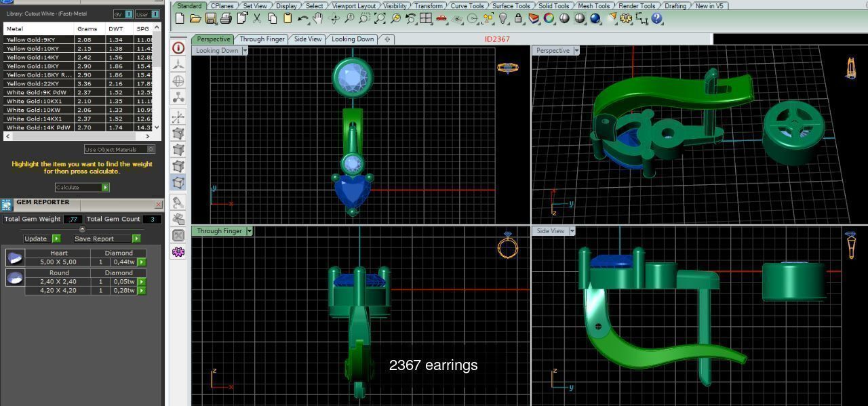Image resolution: width=868 pixels, height=406 pixels.
Task: Click the Heart gem thumbnail in Gem Reporter
Action: click(15, 258)
